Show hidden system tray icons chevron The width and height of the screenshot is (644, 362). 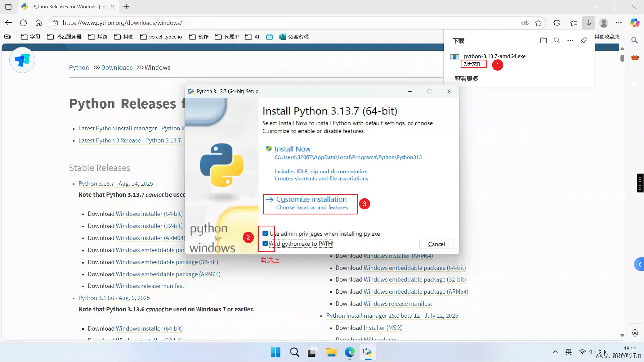tap(555, 352)
